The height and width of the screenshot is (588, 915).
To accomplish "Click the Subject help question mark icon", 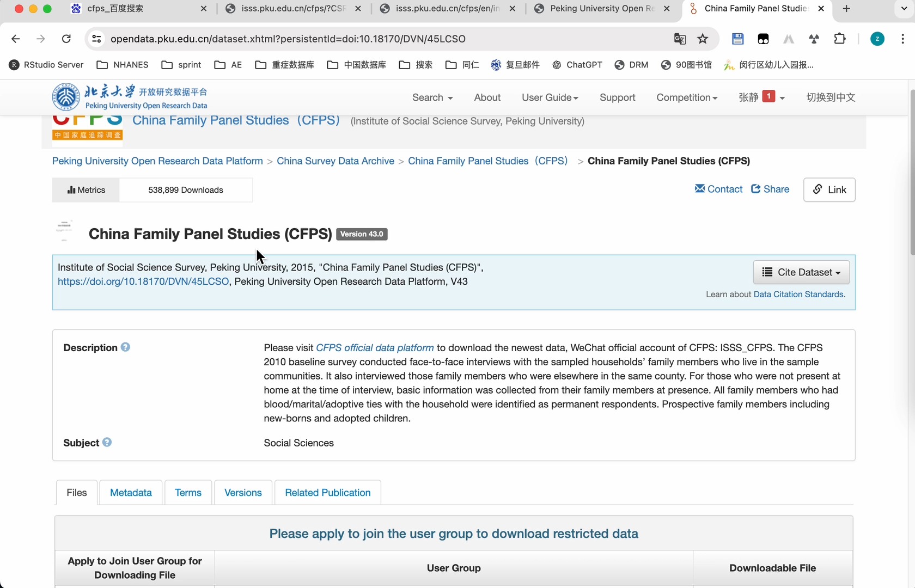I will click(107, 442).
